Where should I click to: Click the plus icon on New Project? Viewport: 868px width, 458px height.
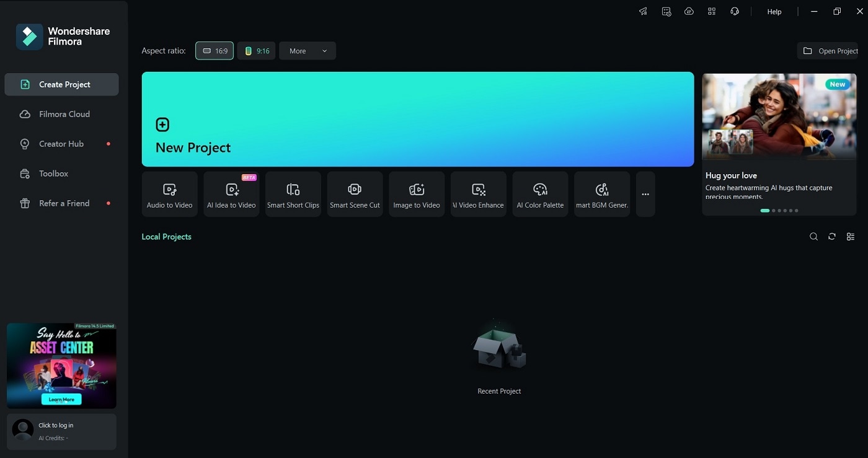(162, 125)
